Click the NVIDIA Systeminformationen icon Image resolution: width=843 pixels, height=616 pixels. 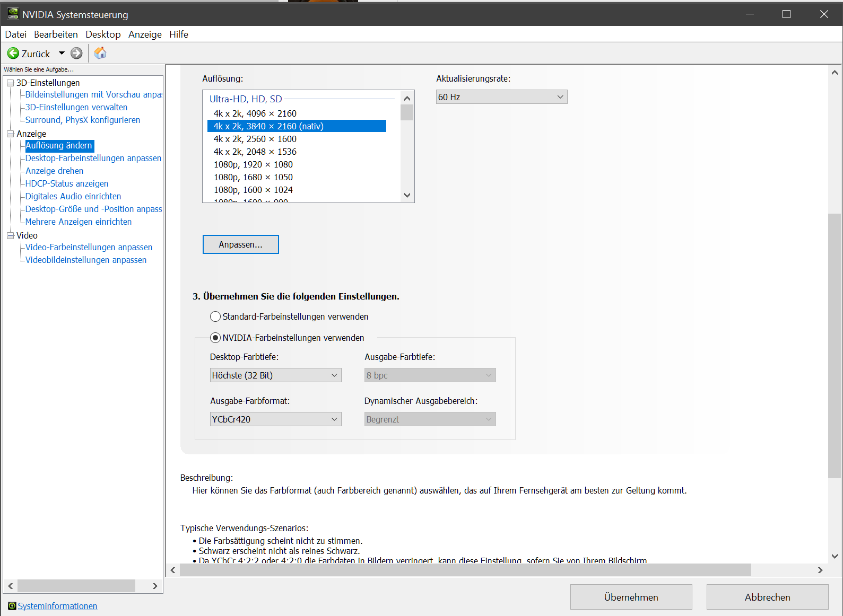12,606
